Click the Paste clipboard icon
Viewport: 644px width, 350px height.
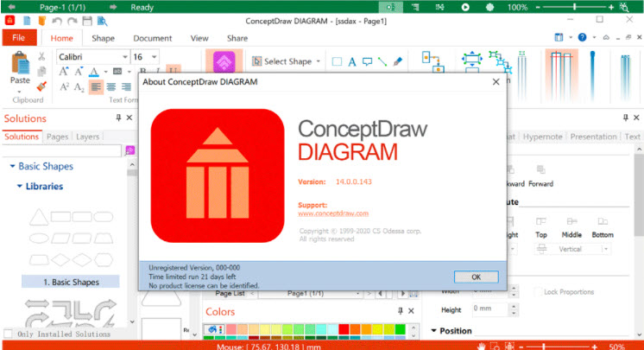pyautogui.click(x=20, y=63)
